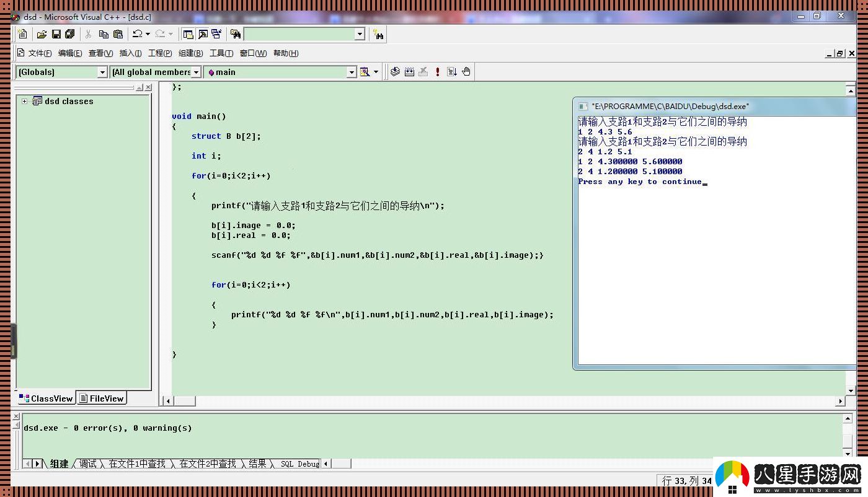This screenshot has height=497, width=868.
Task: Select the 组建 output tab
Action: [59, 464]
